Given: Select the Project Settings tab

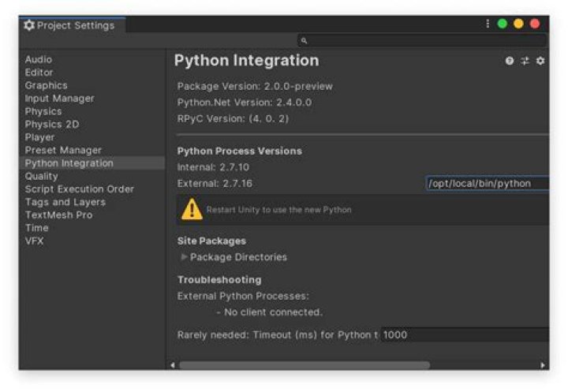Looking at the screenshot, I should pyautogui.click(x=69, y=25).
